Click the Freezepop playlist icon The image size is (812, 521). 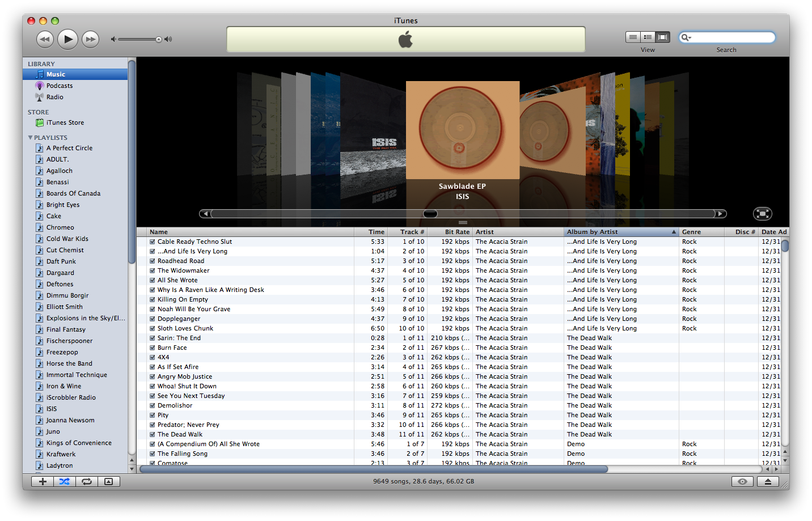pyautogui.click(x=40, y=352)
